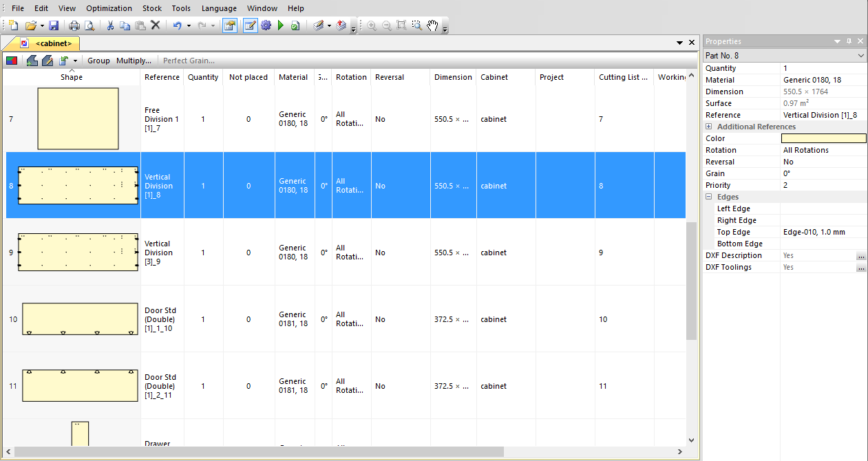Open the Redo history dropdown arrow
This screenshot has width=868, height=461.
coord(213,26)
